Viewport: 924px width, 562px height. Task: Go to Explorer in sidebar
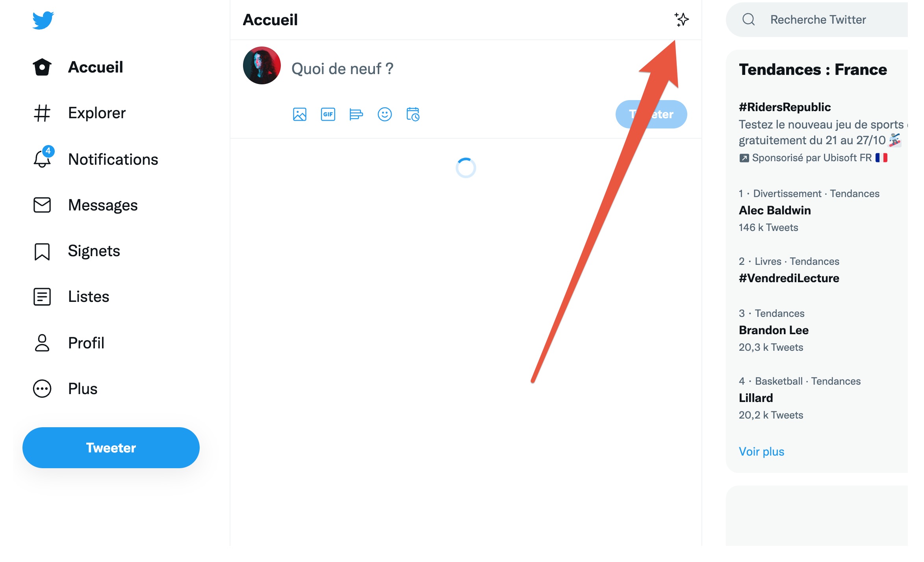(79, 113)
